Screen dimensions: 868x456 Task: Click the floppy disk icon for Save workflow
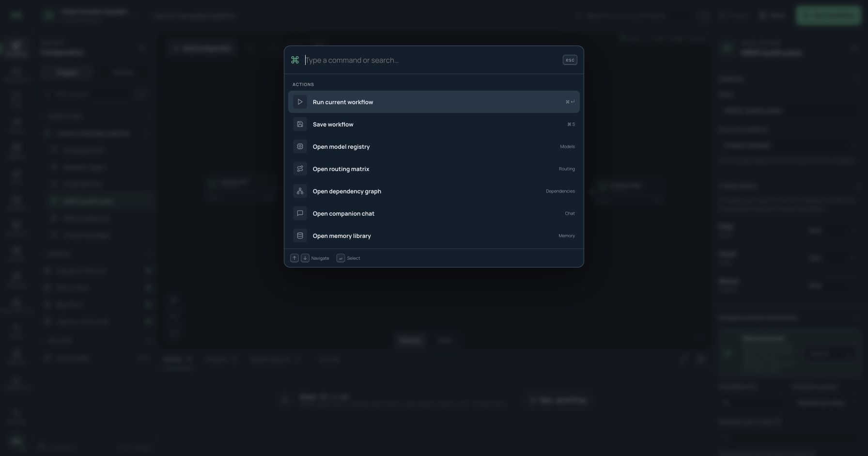pos(300,124)
